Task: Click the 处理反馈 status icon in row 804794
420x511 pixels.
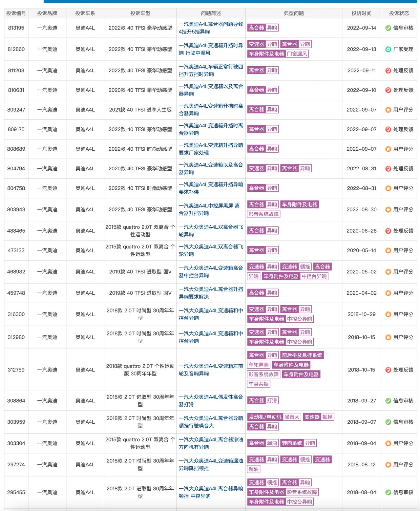Action: click(x=388, y=169)
